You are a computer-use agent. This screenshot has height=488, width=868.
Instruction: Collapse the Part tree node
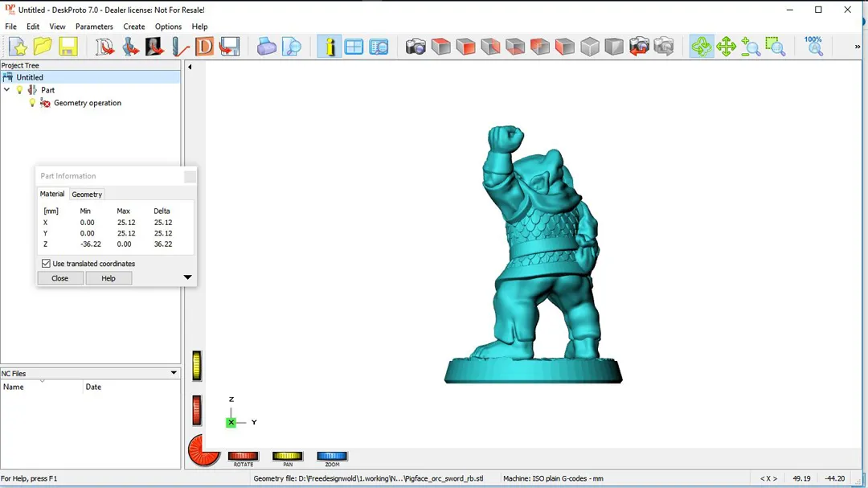(x=7, y=90)
